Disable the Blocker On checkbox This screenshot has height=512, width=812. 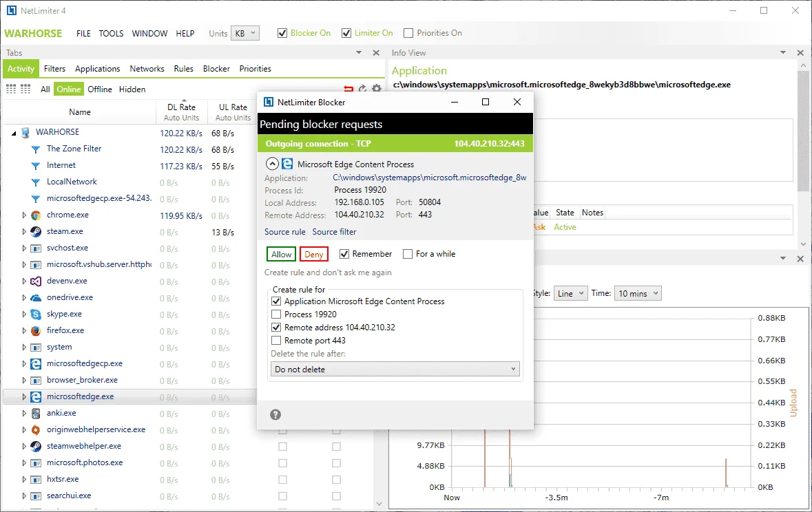[x=282, y=33]
